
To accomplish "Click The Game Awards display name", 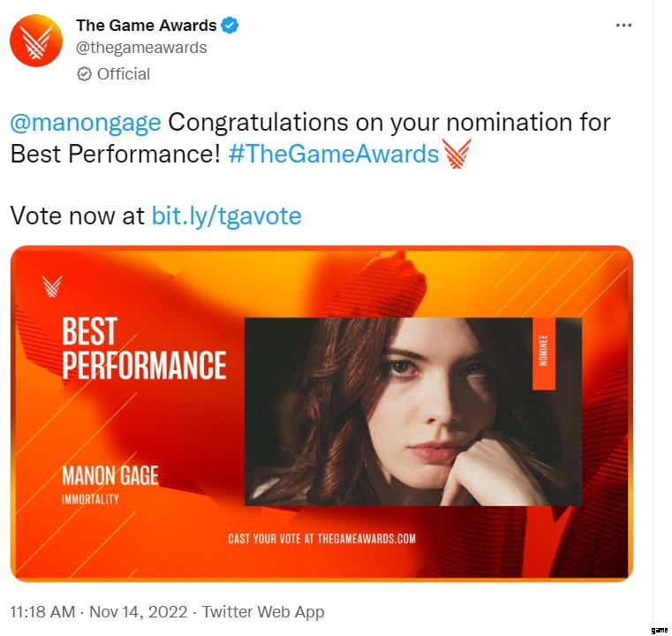I will click(146, 26).
